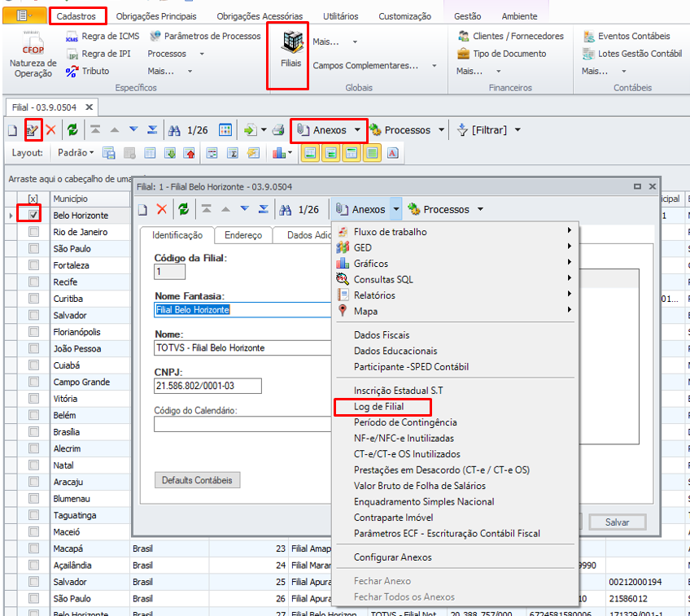Screen dimensions: 690x616
Task: Check Fortaleza row checkbox
Action: [x=34, y=265]
